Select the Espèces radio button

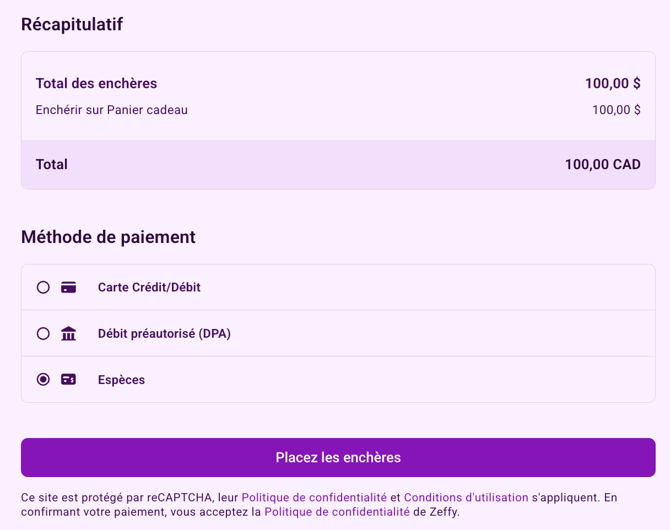click(x=43, y=380)
